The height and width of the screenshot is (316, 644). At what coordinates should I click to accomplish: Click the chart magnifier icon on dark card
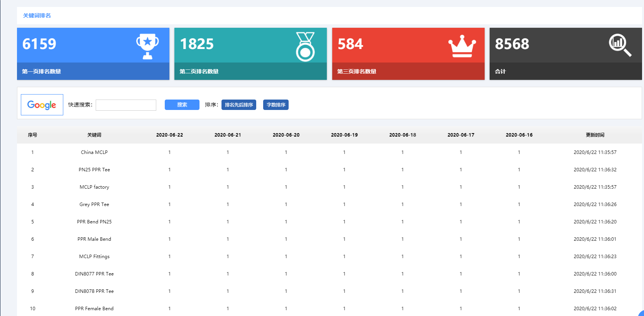[x=620, y=45]
